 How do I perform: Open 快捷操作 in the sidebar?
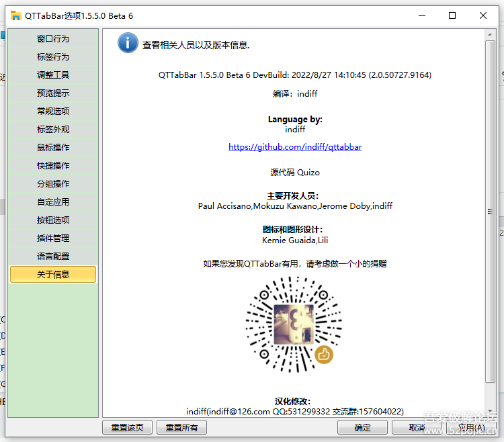pos(53,166)
